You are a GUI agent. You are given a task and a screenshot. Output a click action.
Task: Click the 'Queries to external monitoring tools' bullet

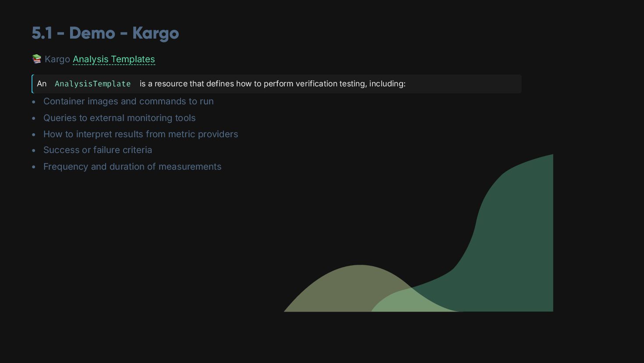pyautogui.click(x=119, y=118)
